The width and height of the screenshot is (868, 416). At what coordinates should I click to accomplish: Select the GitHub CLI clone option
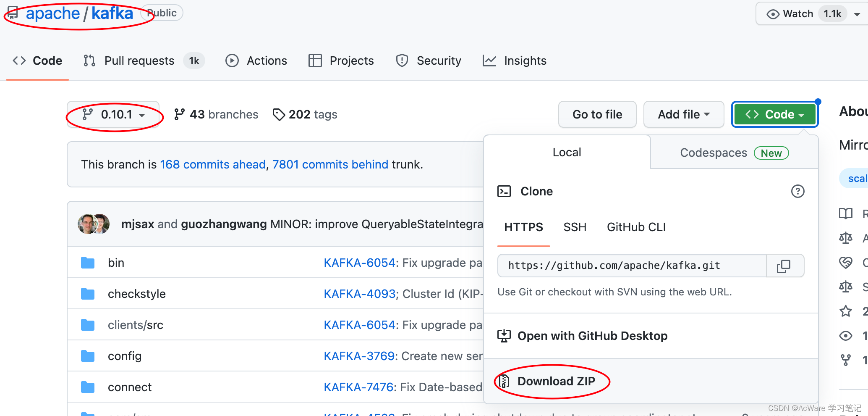pos(636,227)
